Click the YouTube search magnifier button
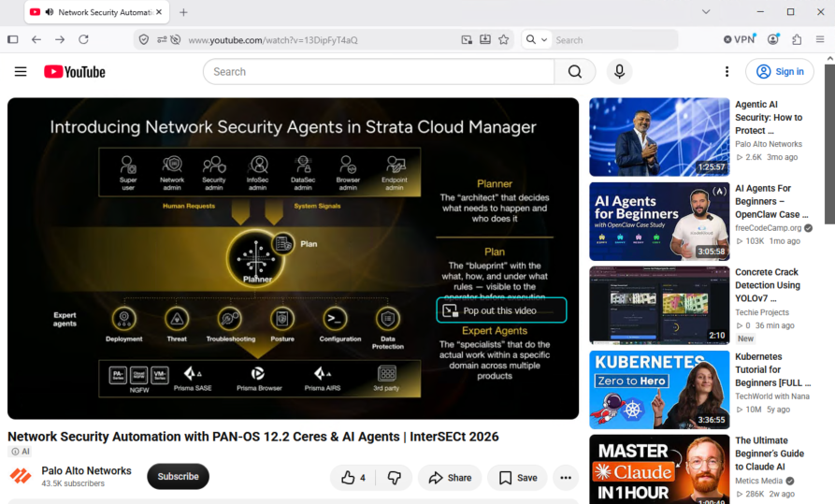 point(575,71)
